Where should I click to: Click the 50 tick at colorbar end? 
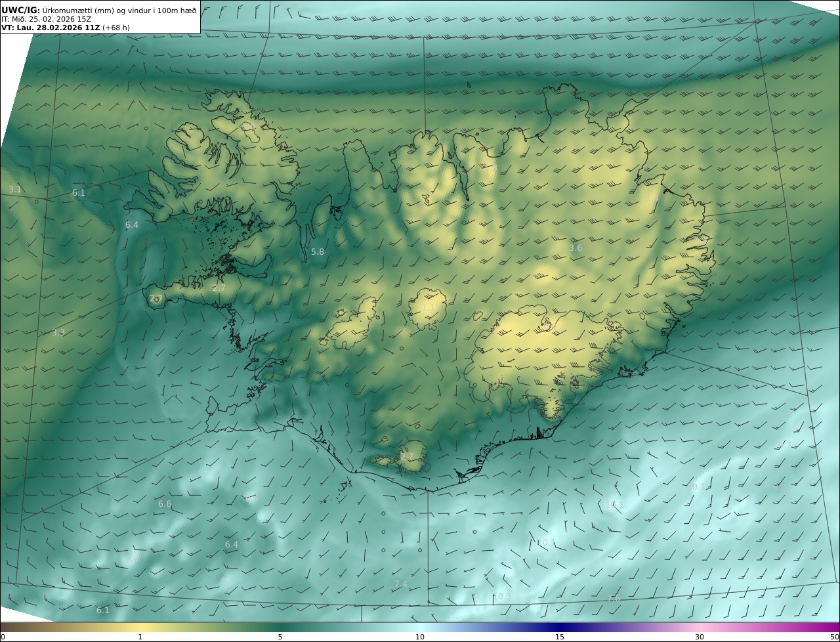pyautogui.click(x=834, y=637)
